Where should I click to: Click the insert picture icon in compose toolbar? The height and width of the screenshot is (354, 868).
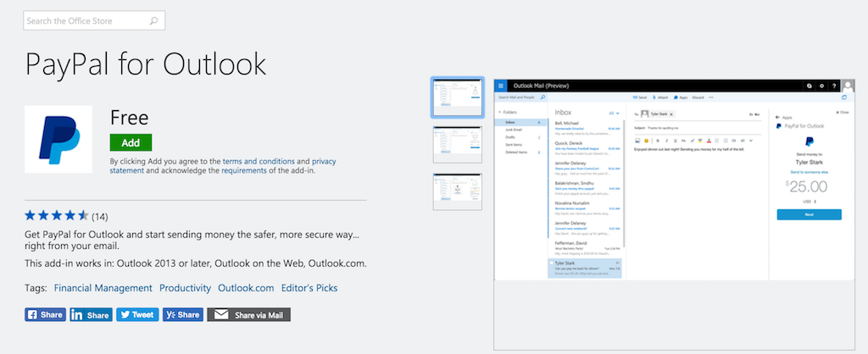point(637,141)
